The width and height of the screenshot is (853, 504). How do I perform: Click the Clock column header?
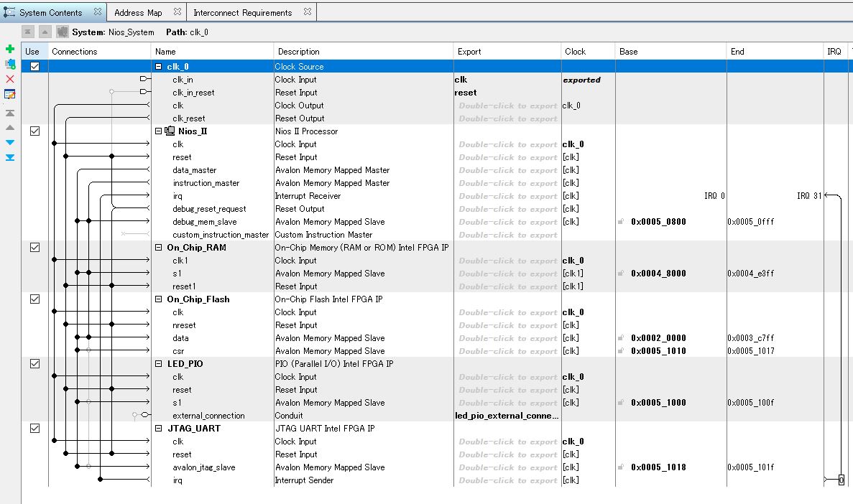(x=588, y=51)
